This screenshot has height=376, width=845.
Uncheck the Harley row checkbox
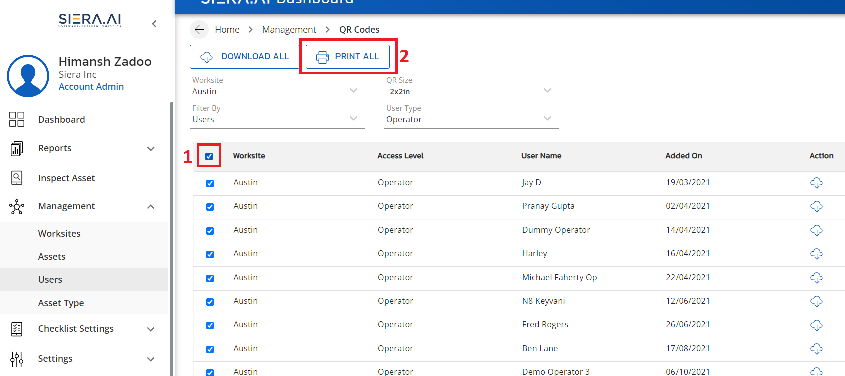coord(210,254)
